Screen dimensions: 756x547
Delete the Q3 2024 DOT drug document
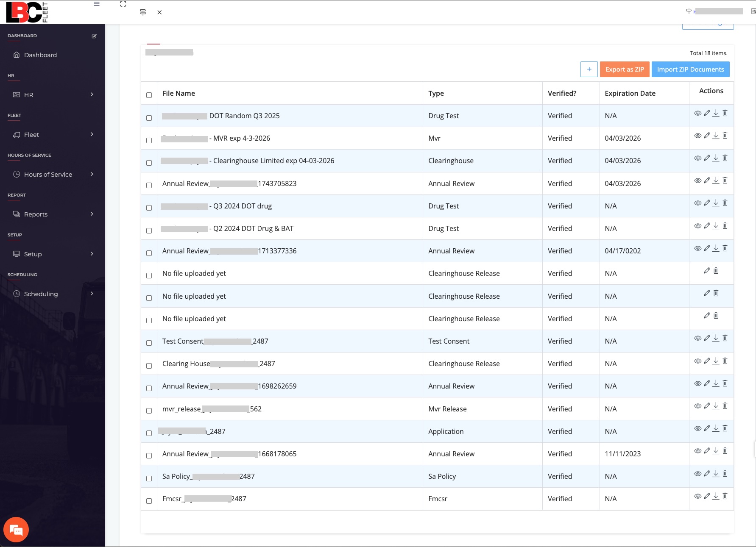725,203
